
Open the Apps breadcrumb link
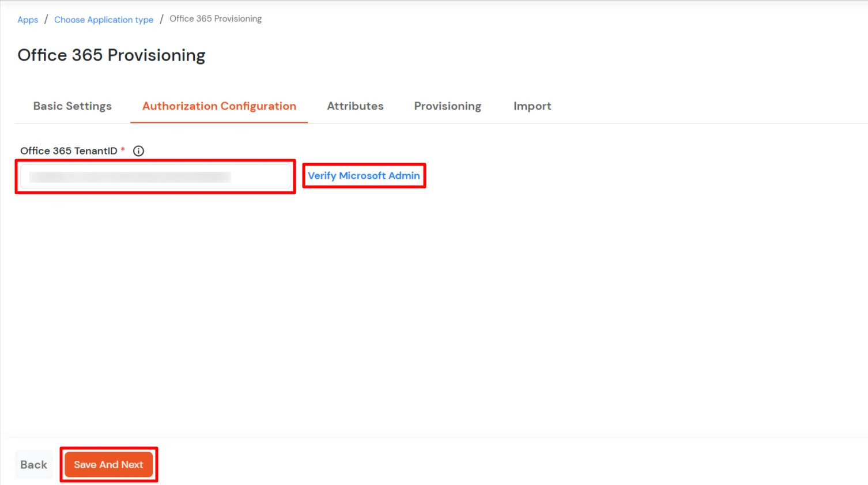click(27, 19)
